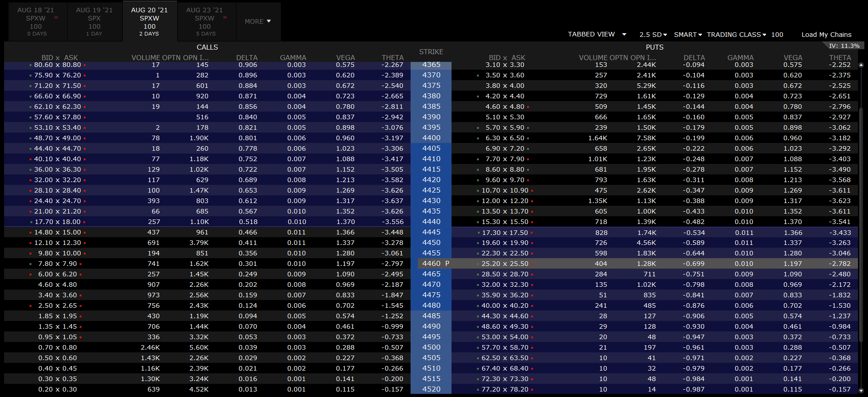Click the 4450 call bid/ask 12.10 x 12.30
The width and height of the screenshot is (868, 397).
57,243
